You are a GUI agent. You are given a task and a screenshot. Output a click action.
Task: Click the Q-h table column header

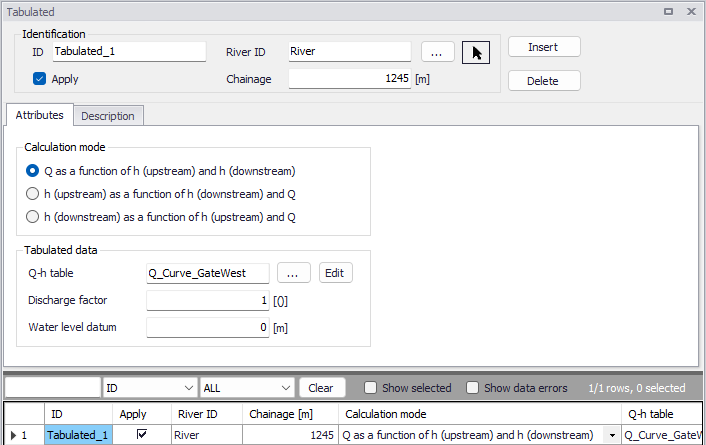coord(662,414)
